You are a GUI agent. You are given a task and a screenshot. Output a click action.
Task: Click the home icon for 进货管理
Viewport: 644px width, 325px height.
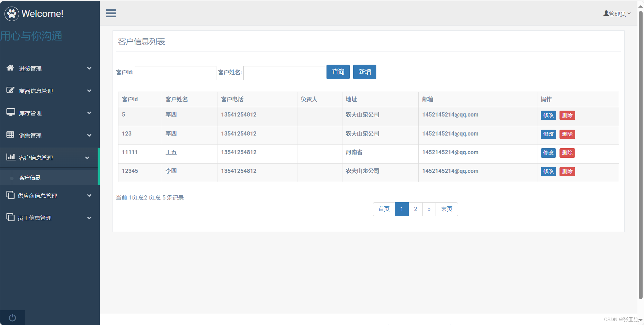coord(10,68)
